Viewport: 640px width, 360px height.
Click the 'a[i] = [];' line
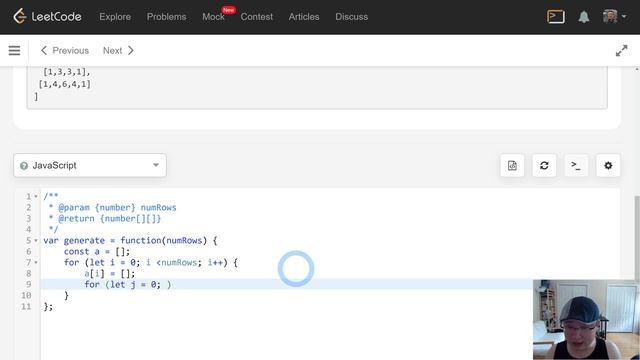click(109, 274)
